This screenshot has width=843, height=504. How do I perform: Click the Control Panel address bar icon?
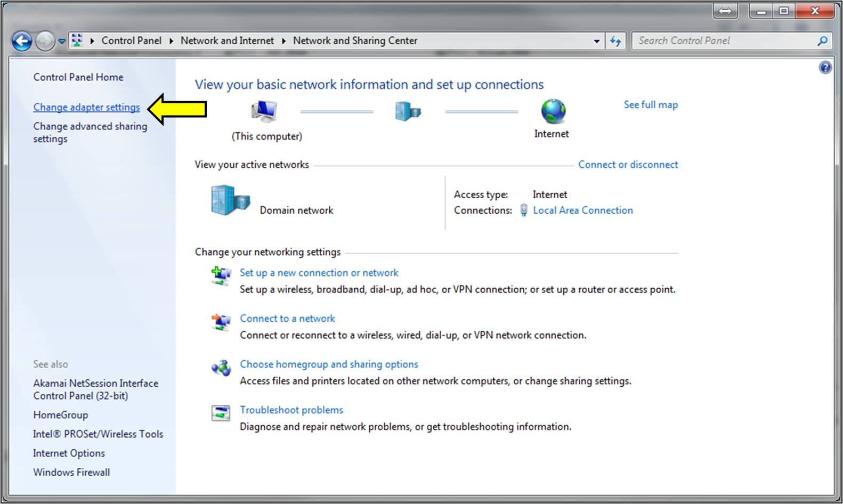(x=77, y=40)
